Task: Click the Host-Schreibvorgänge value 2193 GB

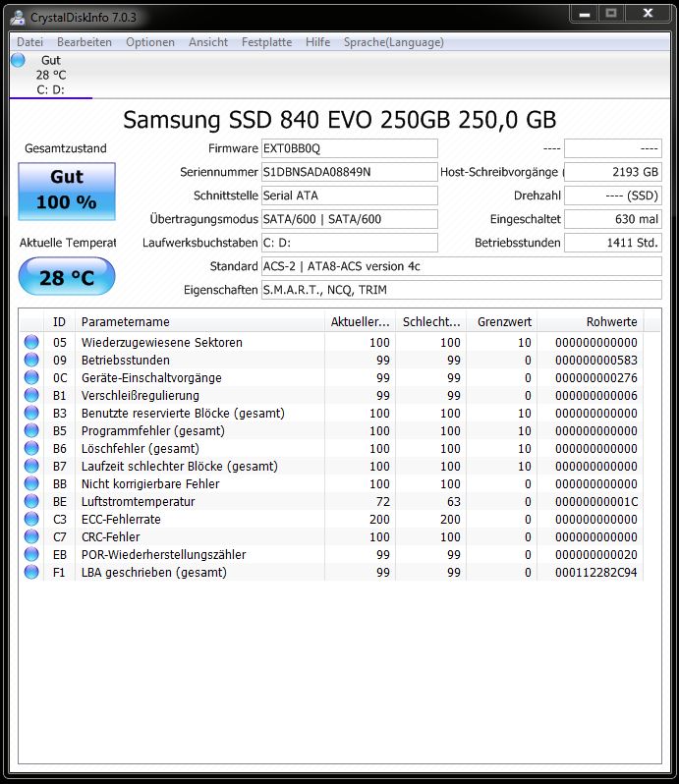Action: pyautogui.click(x=613, y=172)
